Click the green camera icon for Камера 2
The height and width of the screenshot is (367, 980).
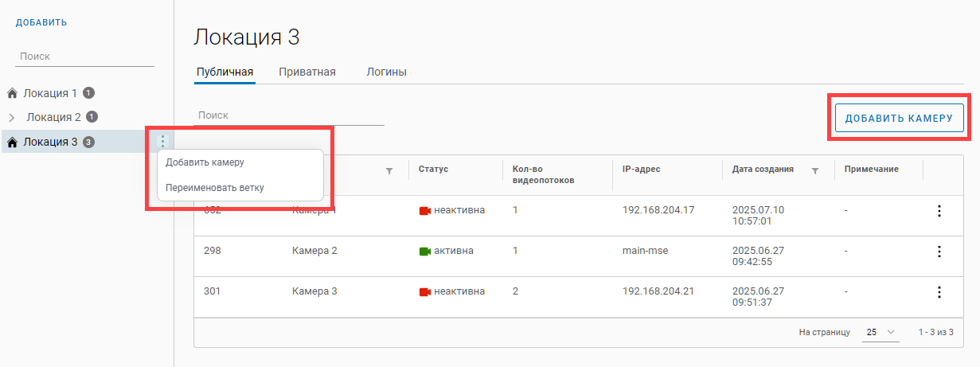[x=424, y=252]
